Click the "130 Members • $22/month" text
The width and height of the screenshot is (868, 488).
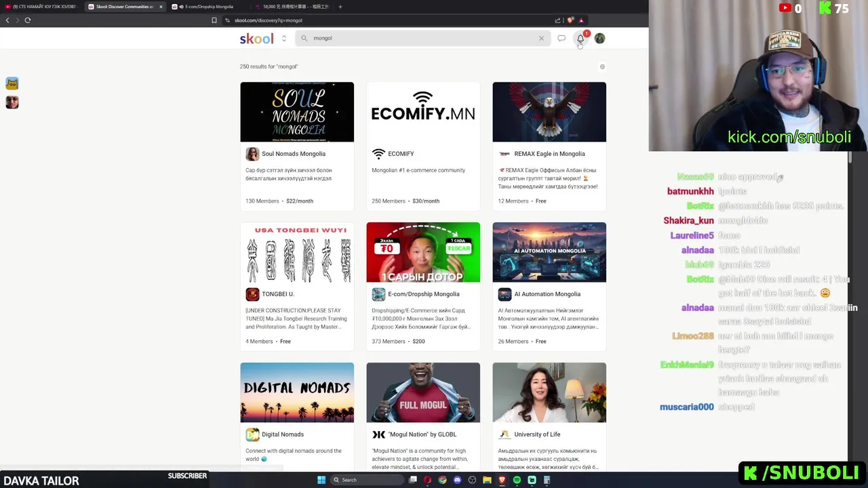click(279, 201)
